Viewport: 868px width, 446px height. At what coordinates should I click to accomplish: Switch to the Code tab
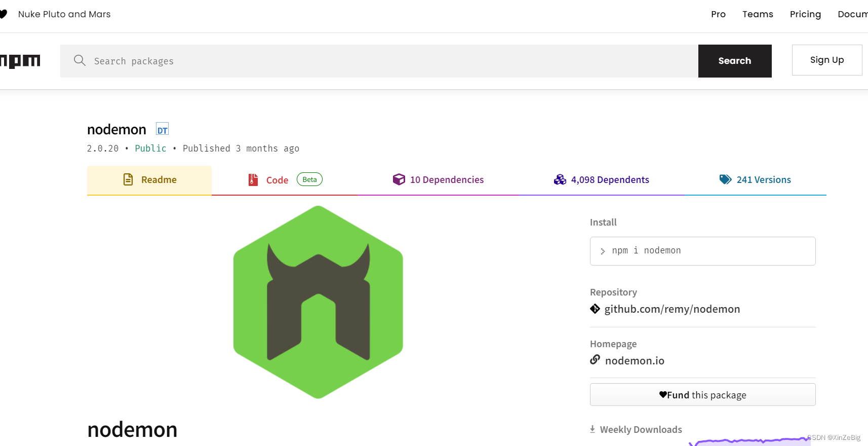[x=285, y=180]
